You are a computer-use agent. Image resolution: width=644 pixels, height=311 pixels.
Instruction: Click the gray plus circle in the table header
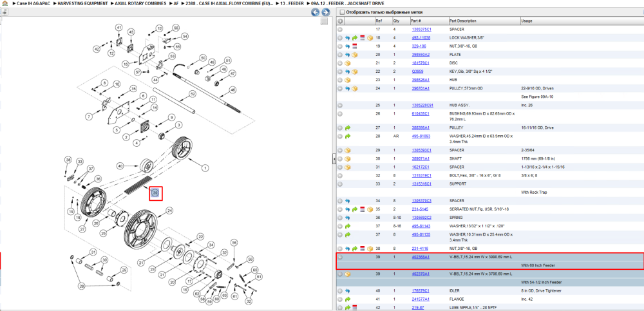340,21
